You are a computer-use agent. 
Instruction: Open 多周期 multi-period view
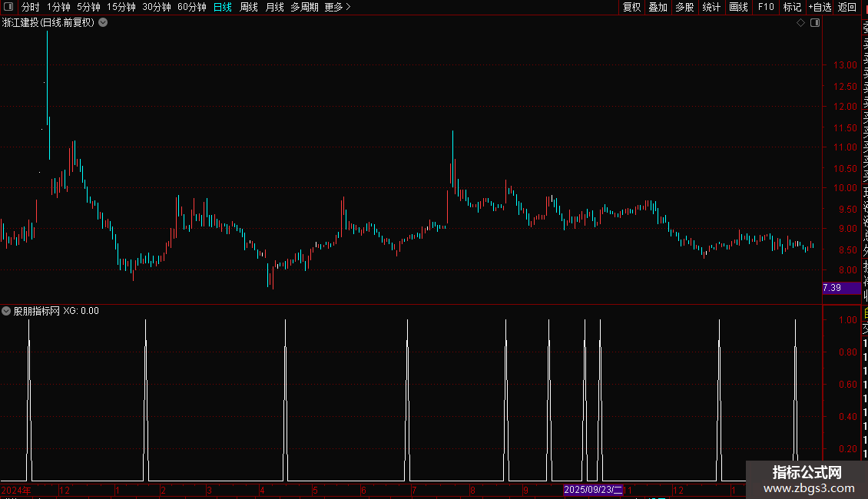(x=304, y=7)
